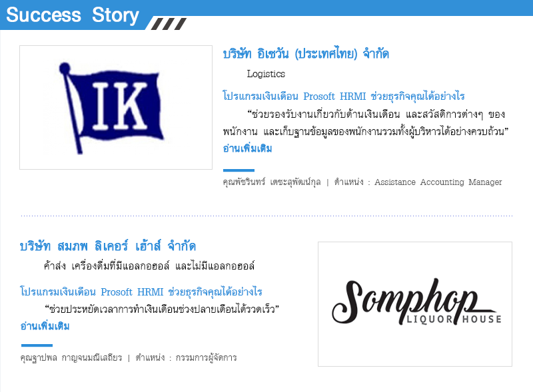The width and height of the screenshot is (533, 392).
Task: Click the name คุณพัชรินทร์ เตชะสุพัฒน์กุล
Action: coord(272,182)
